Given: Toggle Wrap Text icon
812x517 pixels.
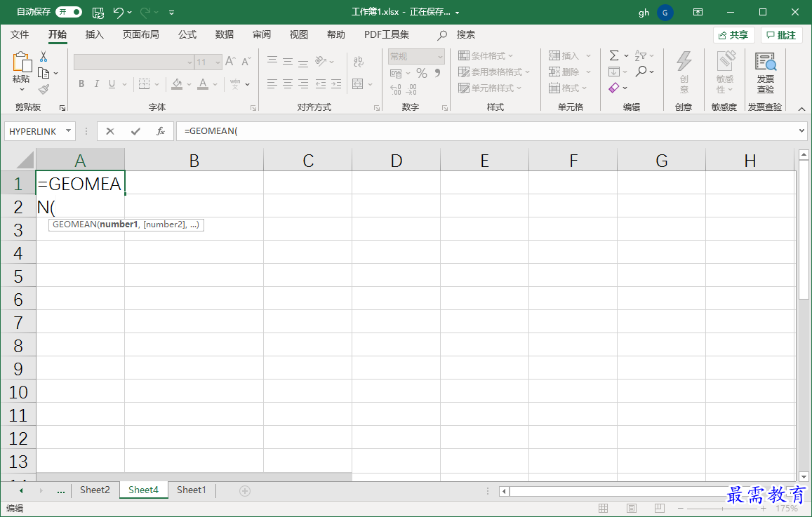Looking at the screenshot, I should point(358,62).
